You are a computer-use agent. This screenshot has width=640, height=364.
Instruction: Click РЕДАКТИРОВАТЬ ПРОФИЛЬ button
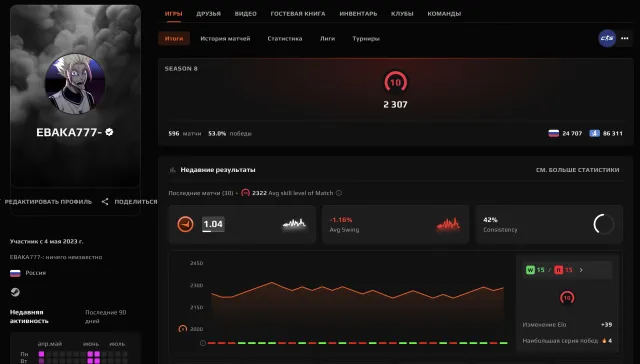[48, 202]
